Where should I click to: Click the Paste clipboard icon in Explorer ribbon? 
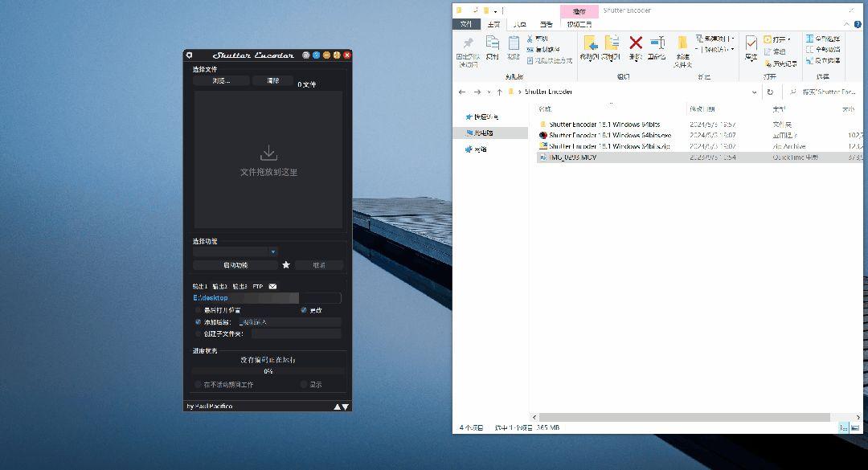click(x=514, y=43)
